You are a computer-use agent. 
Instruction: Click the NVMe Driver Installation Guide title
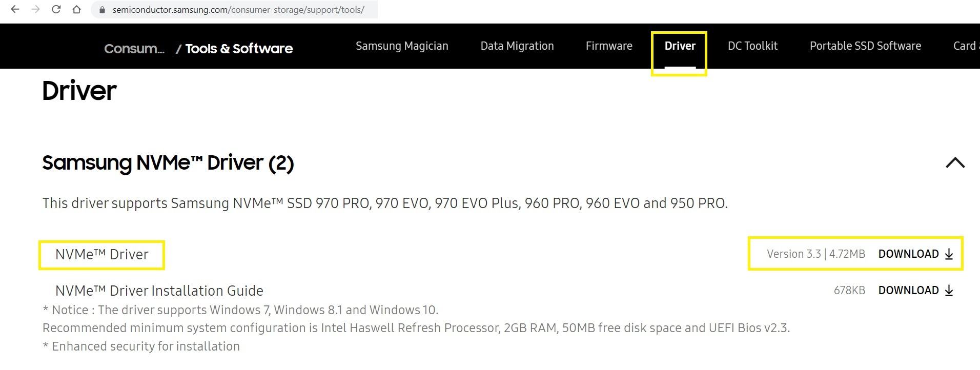click(159, 291)
